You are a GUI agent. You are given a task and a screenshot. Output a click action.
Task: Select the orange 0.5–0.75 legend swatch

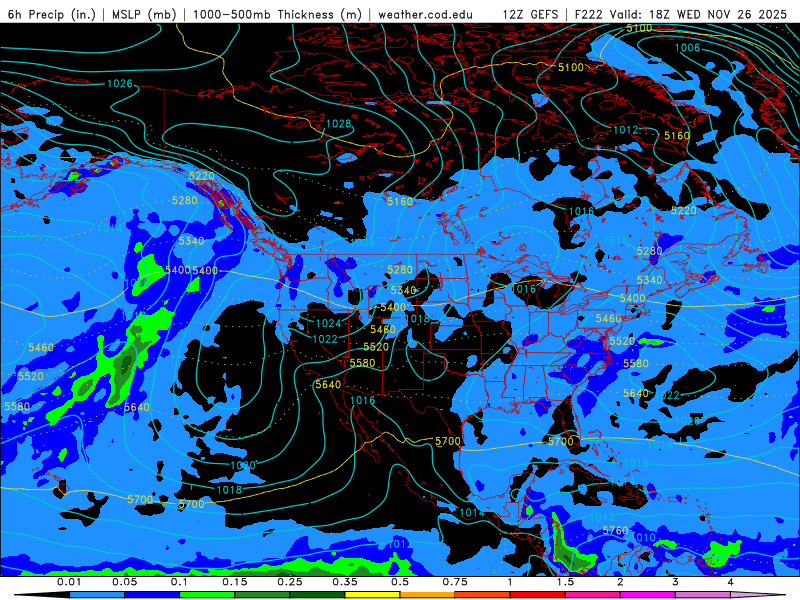(428, 595)
